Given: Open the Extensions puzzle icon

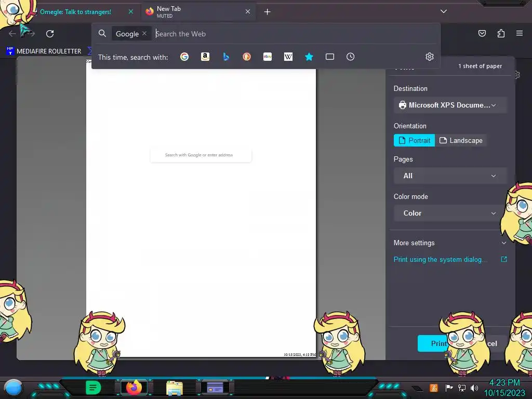Looking at the screenshot, I should pos(501,33).
